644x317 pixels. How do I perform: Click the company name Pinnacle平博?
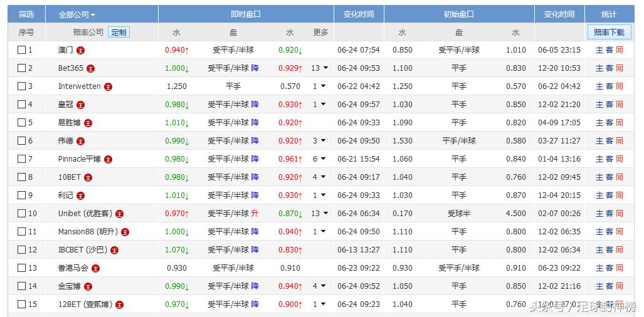(80, 158)
